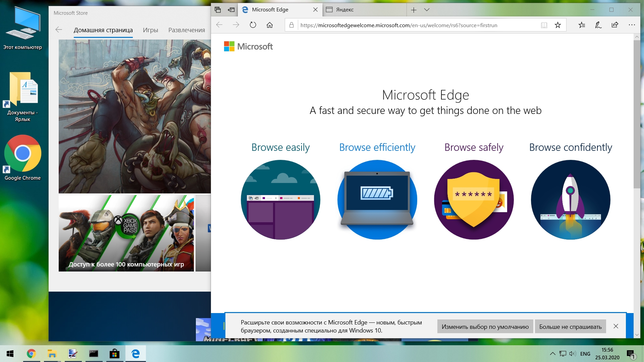
Task: Open the Xbox Game Pass tile
Action: pyautogui.click(x=126, y=233)
